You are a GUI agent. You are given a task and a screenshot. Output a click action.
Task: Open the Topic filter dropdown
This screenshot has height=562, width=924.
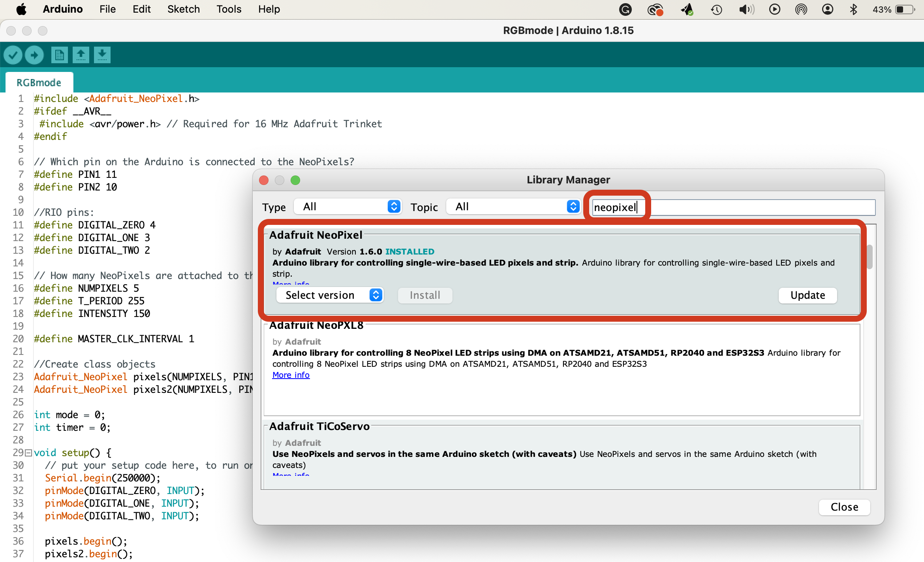(513, 207)
